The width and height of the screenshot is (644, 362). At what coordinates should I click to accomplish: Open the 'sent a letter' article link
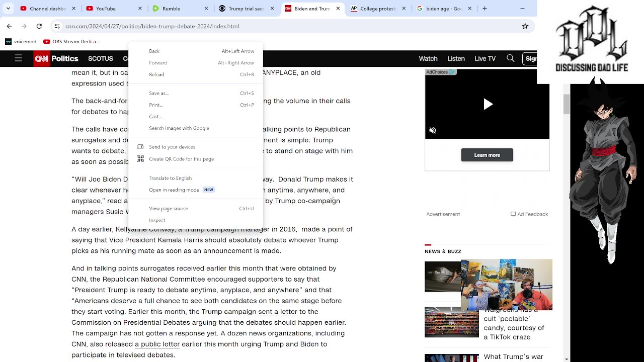tap(278, 312)
